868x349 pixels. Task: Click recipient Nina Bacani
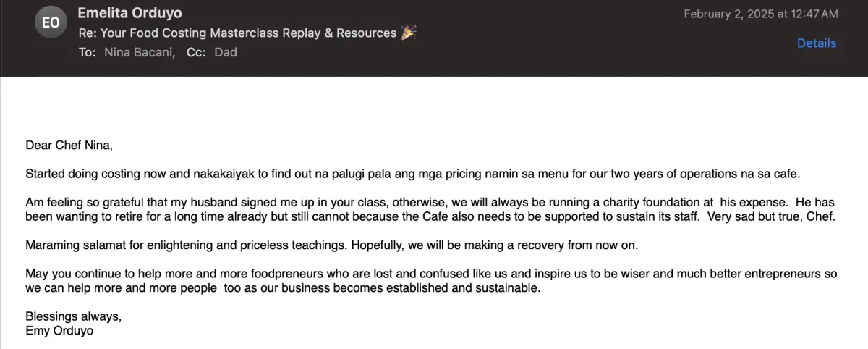[x=139, y=52]
